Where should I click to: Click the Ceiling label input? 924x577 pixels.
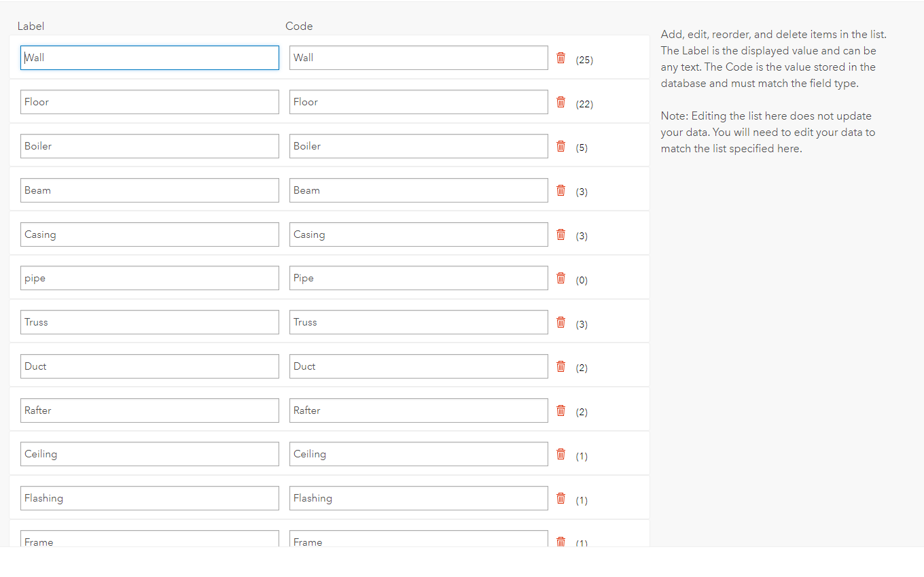tap(149, 454)
